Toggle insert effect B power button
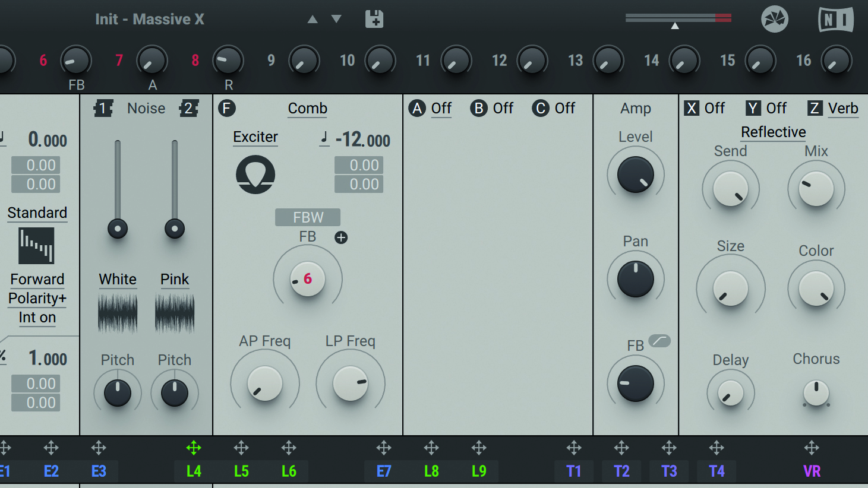 tap(479, 108)
